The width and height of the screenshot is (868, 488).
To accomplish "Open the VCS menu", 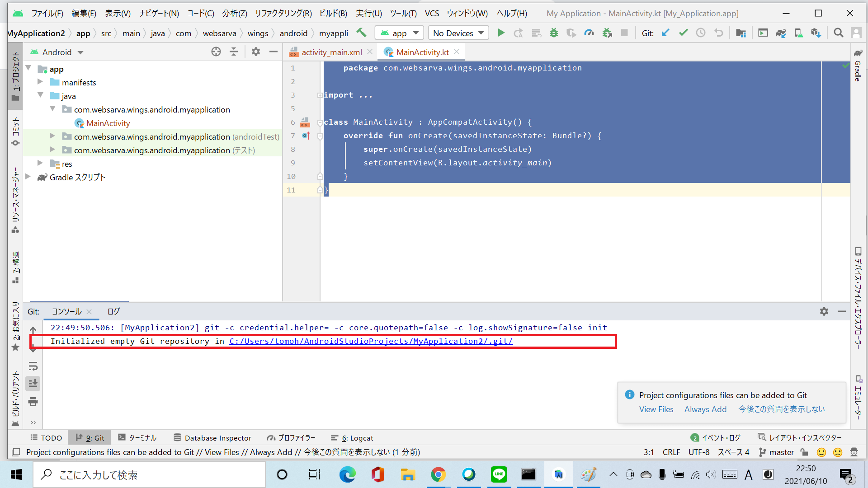I will click(432, 13).
